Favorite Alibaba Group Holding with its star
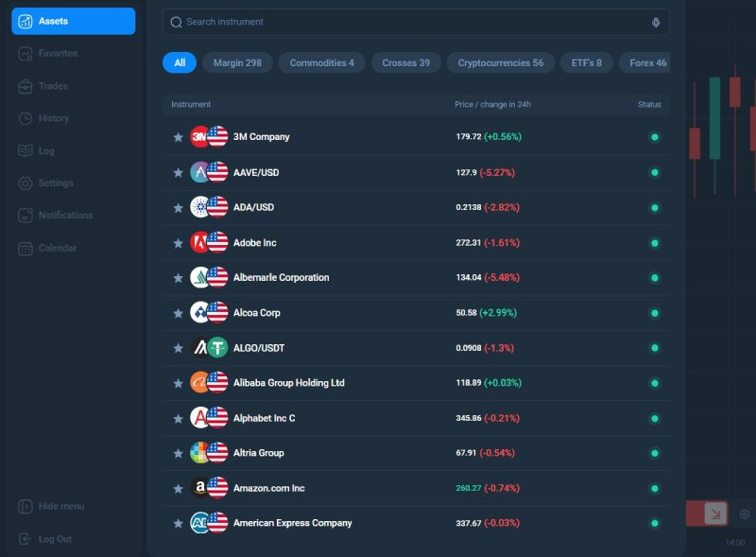 (178, 383)
